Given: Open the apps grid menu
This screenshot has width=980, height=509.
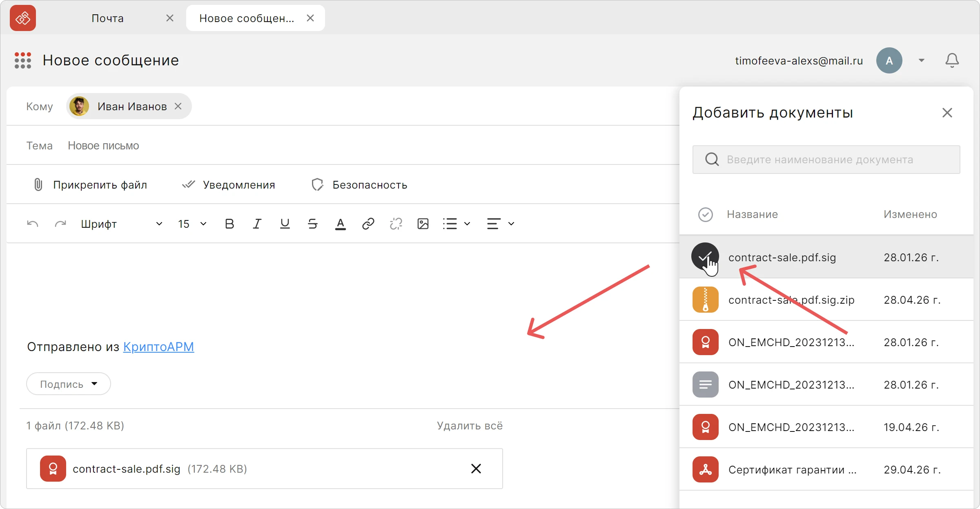Looking at the screenshot, I should pyautogui.click(x=23, y=60).
